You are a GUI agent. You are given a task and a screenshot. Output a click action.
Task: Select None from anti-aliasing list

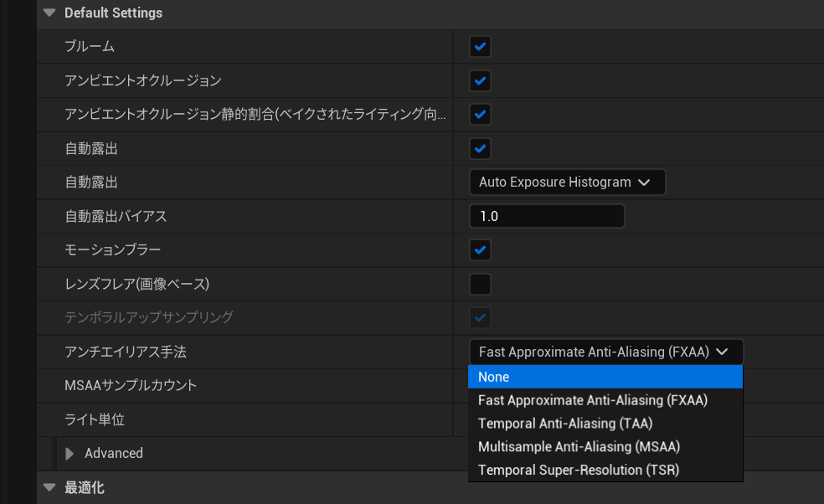point(605,377)
